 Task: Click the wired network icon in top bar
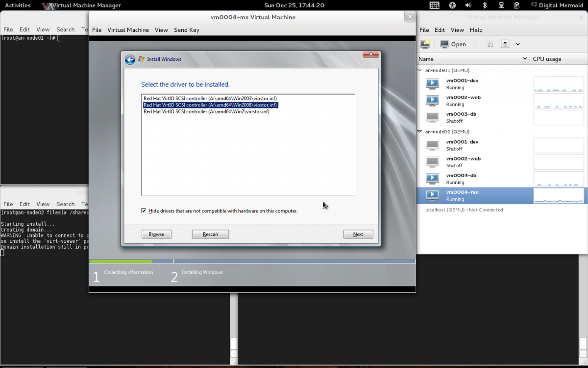point(501,5)
